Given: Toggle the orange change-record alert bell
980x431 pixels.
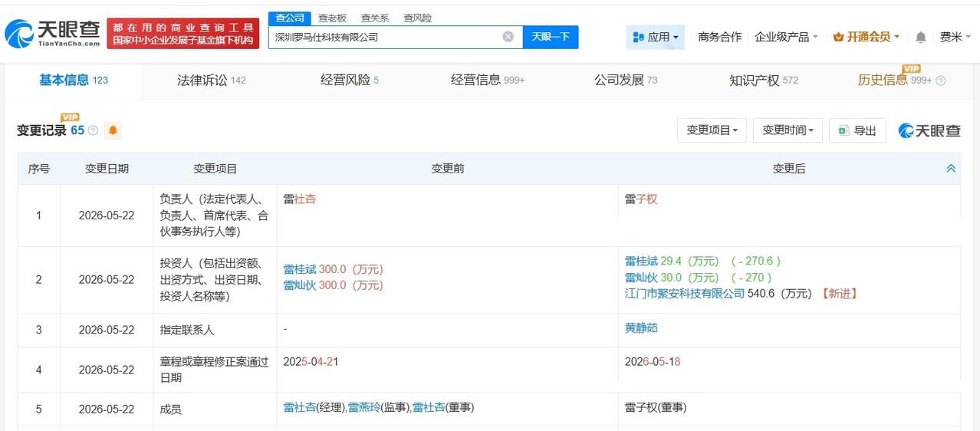Looking at the screenshot, I should (113, 131).
